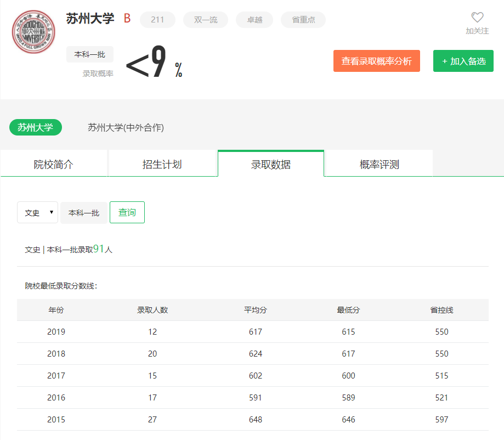Click minimum score 615 in 2019 row
Viewport: 504px width, 440px height.
tap(348, 331)
